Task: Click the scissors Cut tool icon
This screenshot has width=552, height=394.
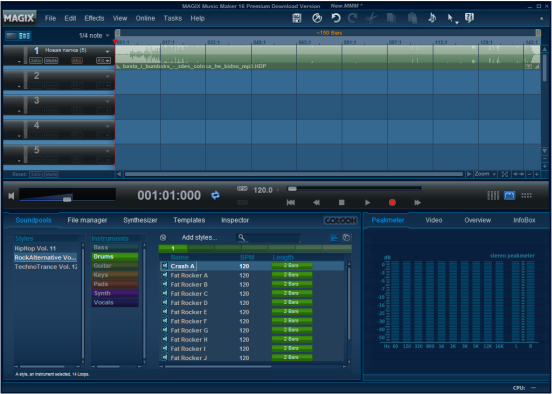Action: pos(371,18)
